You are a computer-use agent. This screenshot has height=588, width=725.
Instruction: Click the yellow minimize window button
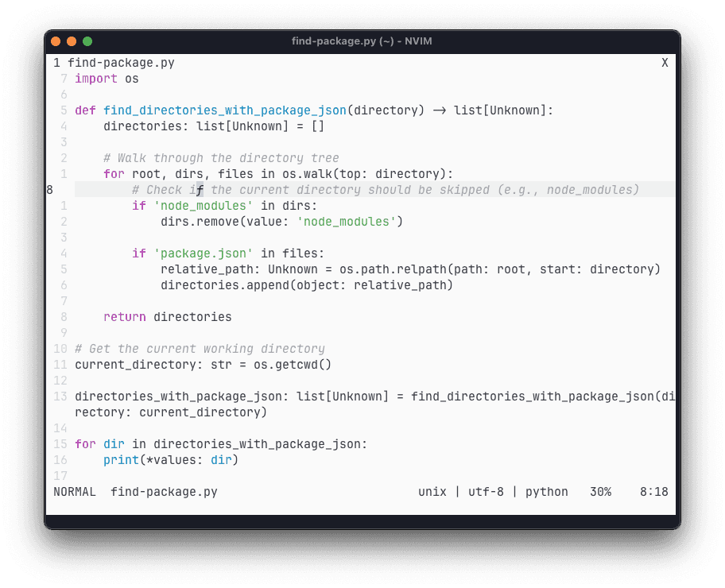click(x=72, y=41)
